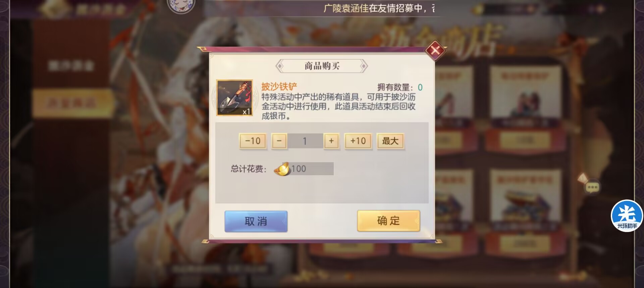Cancel the purchase with 取消

pyautogui.click(x=256, y=221)
